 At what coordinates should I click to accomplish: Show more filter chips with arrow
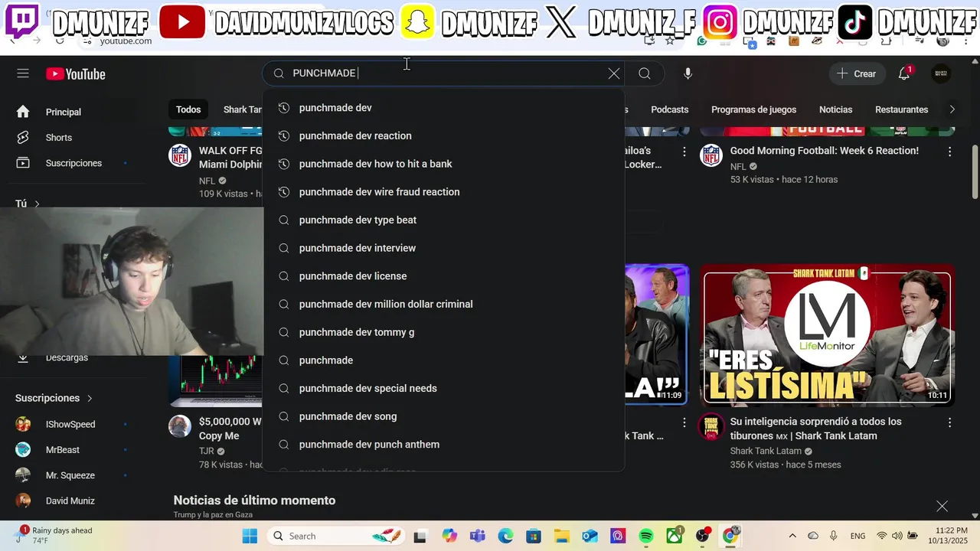pyautogui.click(x=952, y=109)
